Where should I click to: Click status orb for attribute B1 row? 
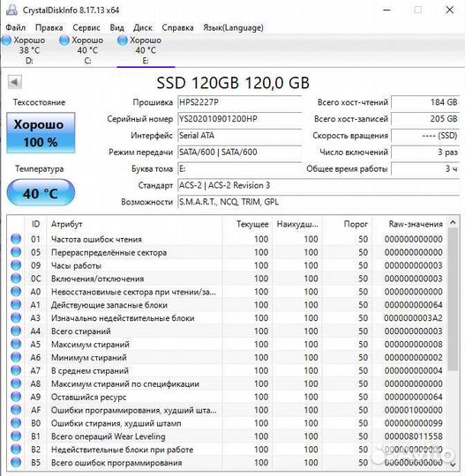(16, 436)
